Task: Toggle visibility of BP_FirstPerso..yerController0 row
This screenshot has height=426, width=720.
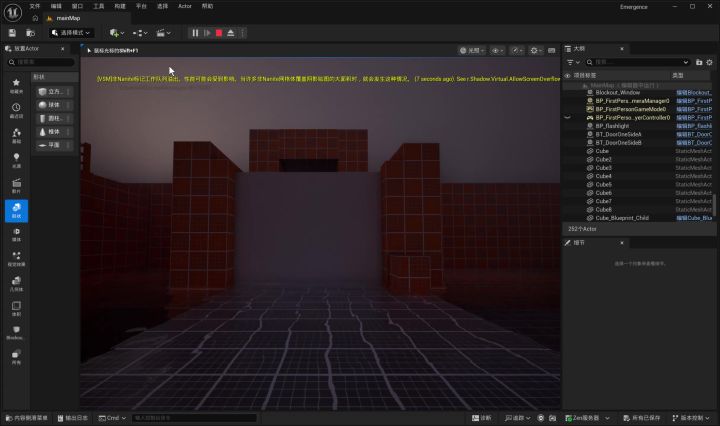Action: click(x=568, y=118)
